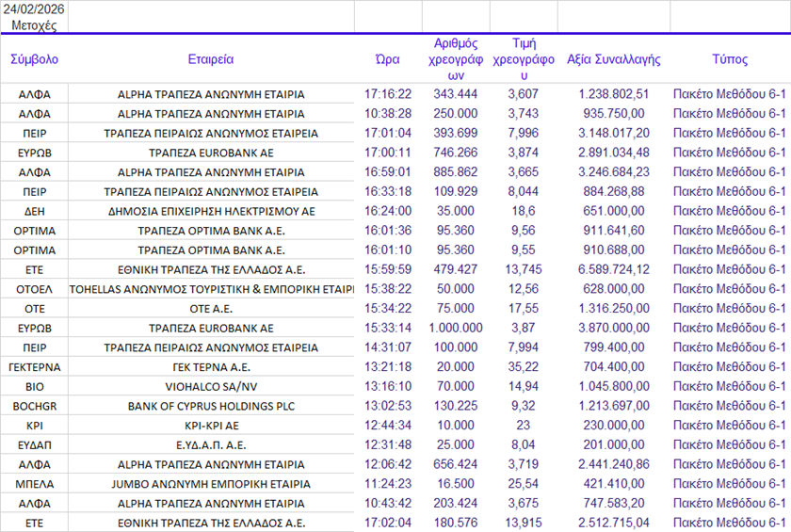Click the ΒΙΟ symbol cell
Screen dimensions: 791x532
point(34,387)
